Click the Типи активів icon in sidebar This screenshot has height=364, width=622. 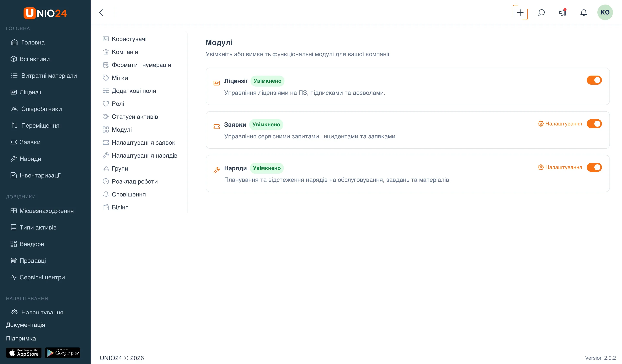click(14, 227)
